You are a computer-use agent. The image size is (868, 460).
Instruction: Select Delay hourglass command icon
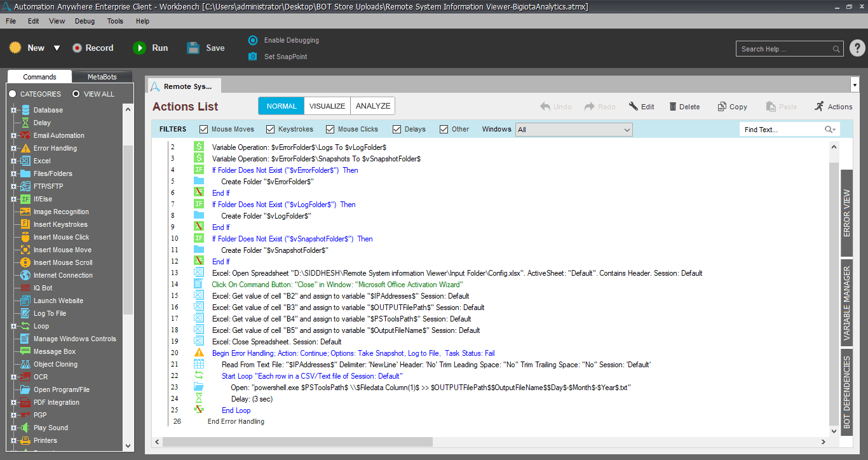25,123
